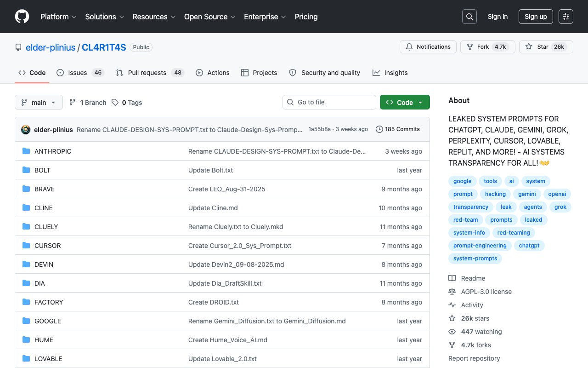Switch to the Code tab
This screenshot has height=368, width=588.
[32, 73]
